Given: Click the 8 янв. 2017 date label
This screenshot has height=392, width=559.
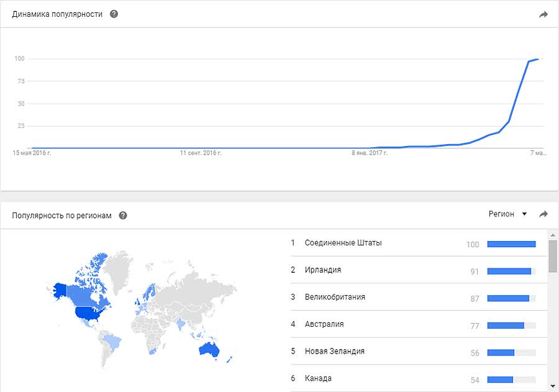Looking at the screenshot, I should pos(370,153).
